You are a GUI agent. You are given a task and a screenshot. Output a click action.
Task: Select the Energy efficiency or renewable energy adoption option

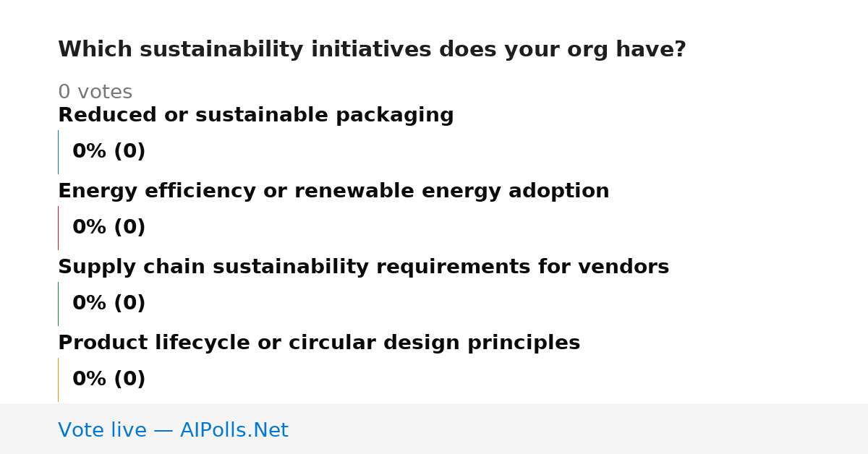[333, 192]
